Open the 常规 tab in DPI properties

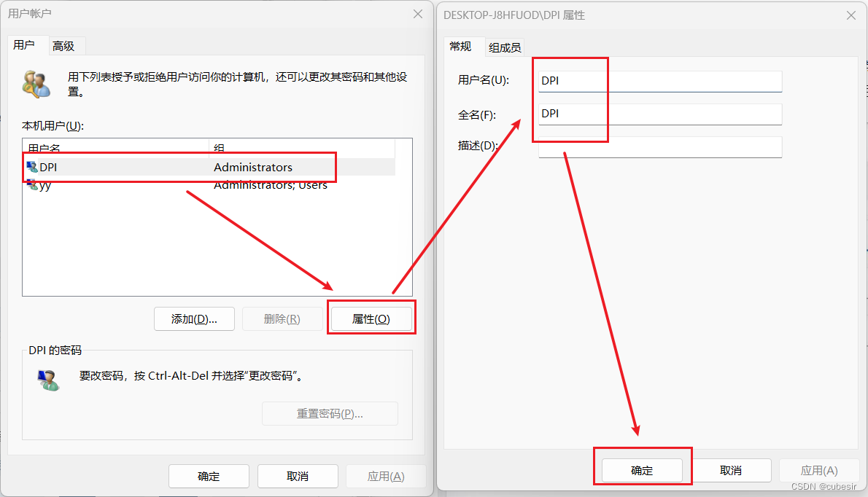tap(460, 47)
